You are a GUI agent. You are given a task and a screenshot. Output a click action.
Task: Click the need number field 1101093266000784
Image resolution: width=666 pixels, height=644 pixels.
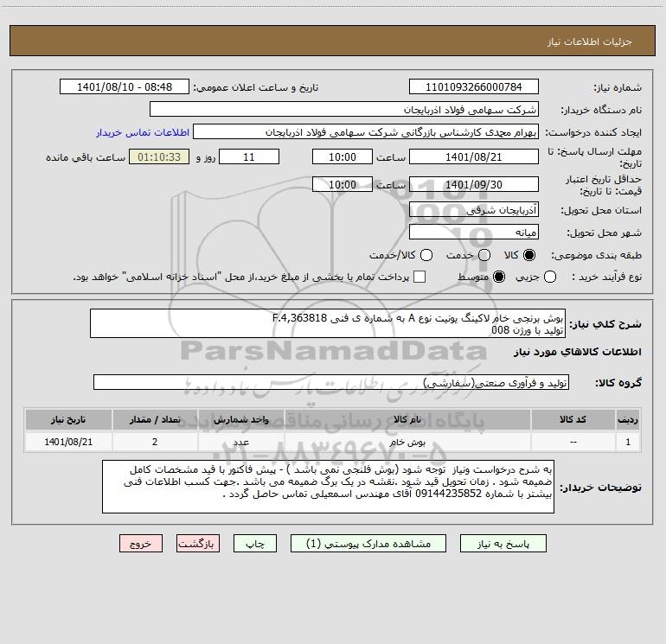coord(474,86)
